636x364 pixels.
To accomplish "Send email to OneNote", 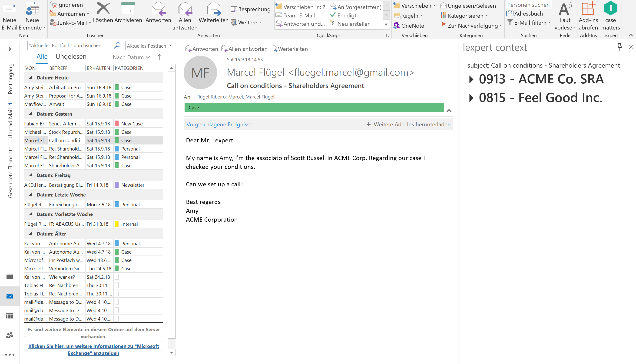I will (409, 26).
